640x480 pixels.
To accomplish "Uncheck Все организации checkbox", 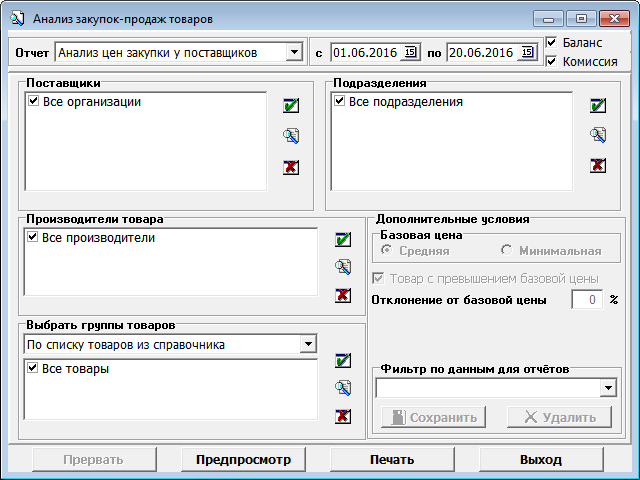I will coord(35,102).
